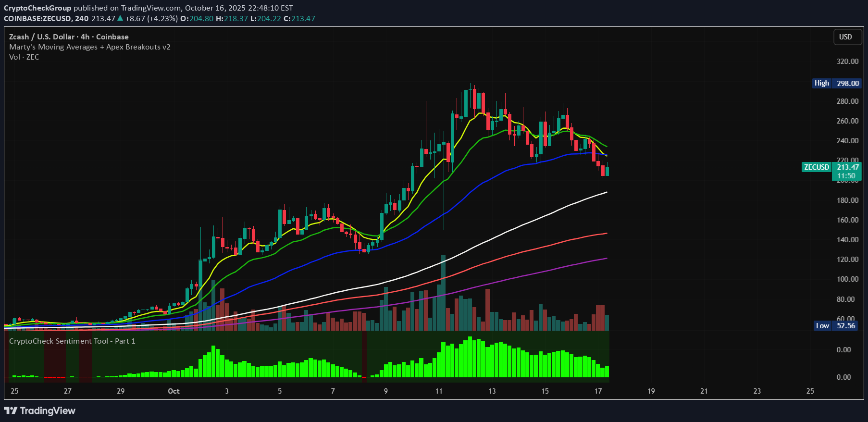Click the TradingView.com text in header
Screen dimensions: 868x422
click(151, 8)
